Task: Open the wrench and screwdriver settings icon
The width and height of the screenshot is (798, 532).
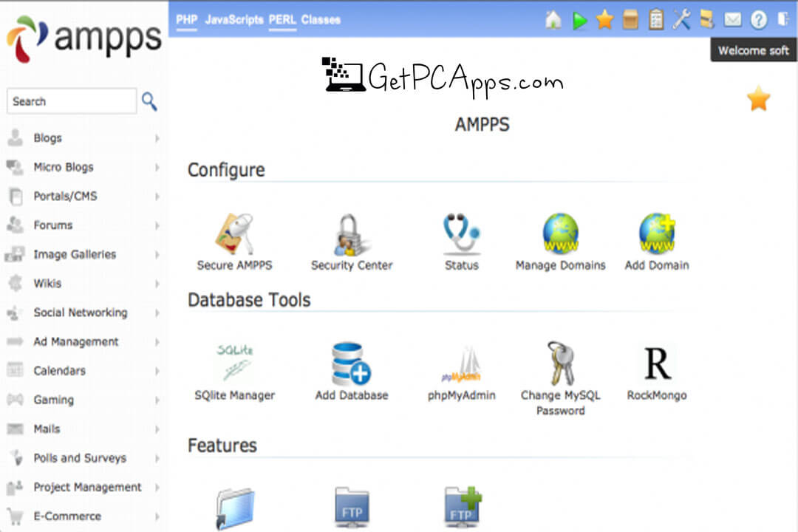Action: click(x=681, y=20)
